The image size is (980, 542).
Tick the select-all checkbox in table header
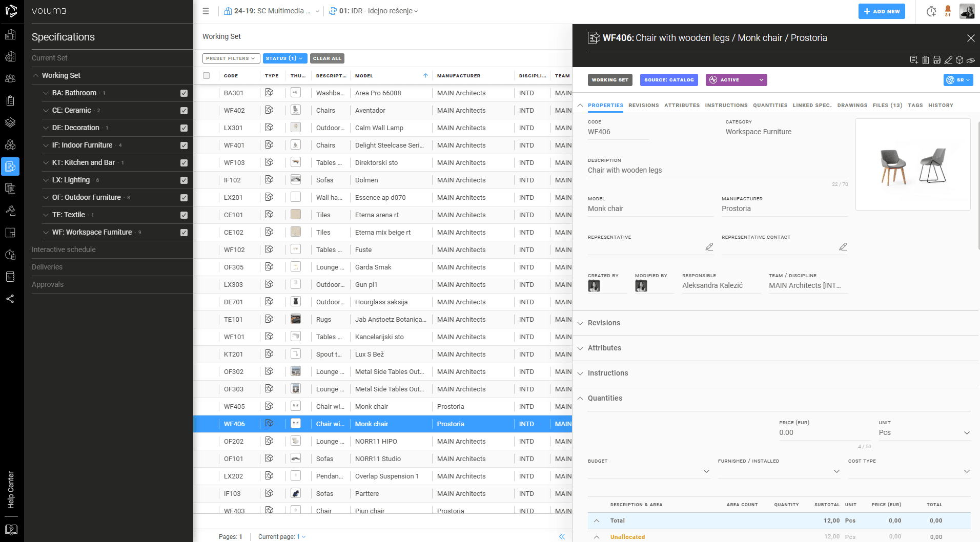(x=207, y=76)
